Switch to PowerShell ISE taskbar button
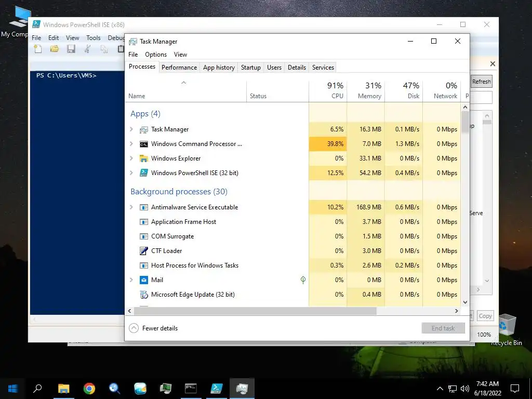This screenshot has width=532, height=399. coord(217,389)
